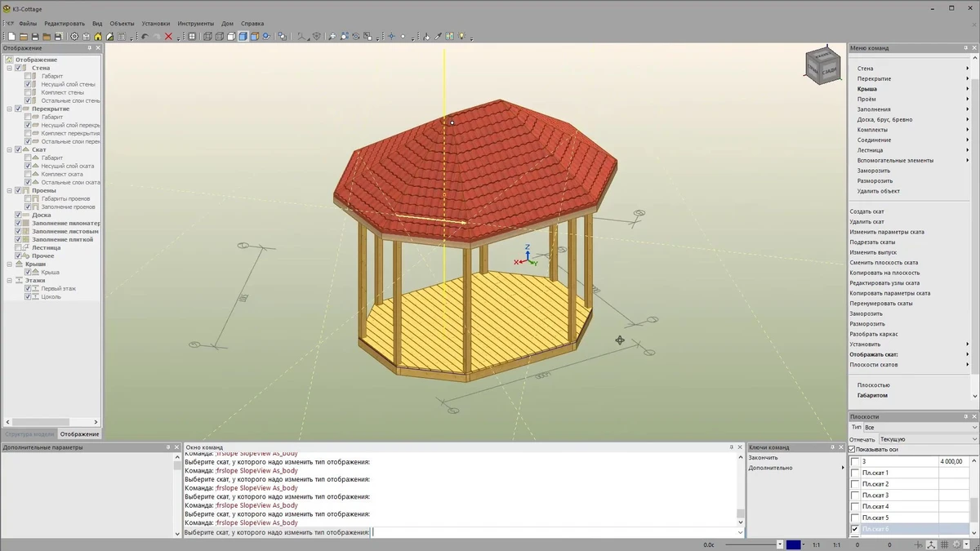980x551 pixels.
Task: Click the red X delete toolbar icon
Action: pyautogui.click(x=168, y=37)
